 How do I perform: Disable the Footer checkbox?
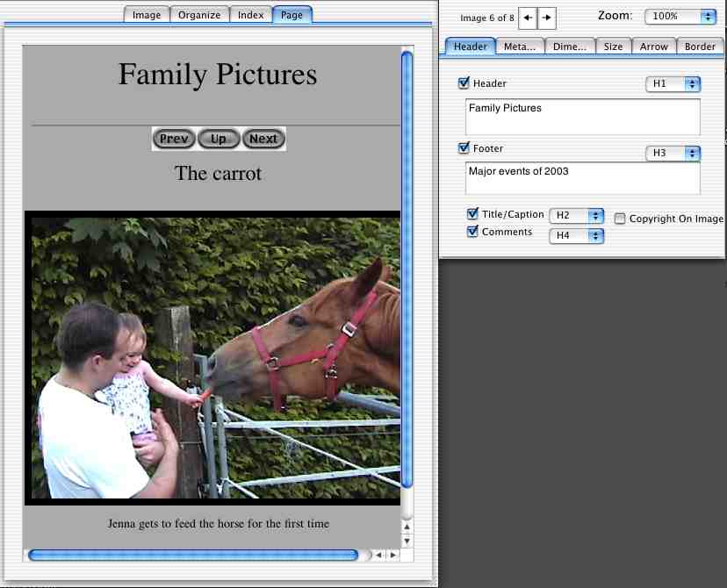point(464,148)
